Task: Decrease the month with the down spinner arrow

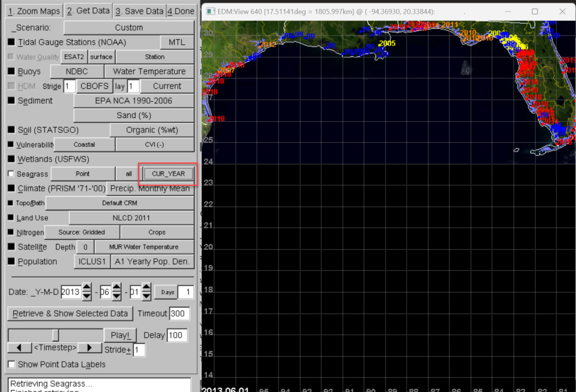Action: (x=117, y=296)
